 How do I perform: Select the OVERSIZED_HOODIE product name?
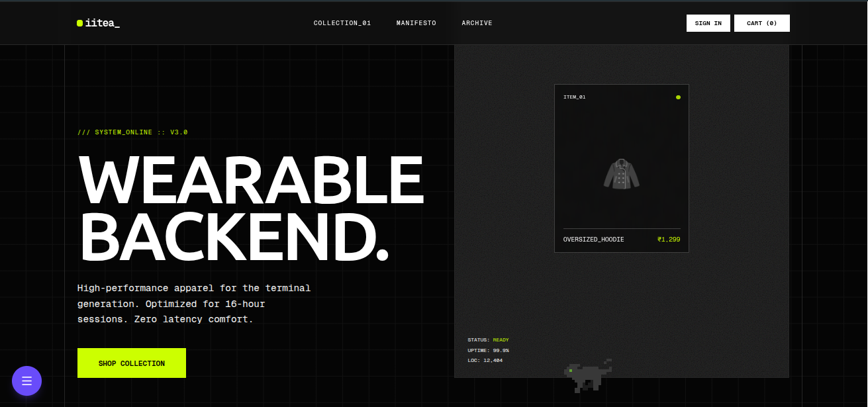(x=593, y=240)
